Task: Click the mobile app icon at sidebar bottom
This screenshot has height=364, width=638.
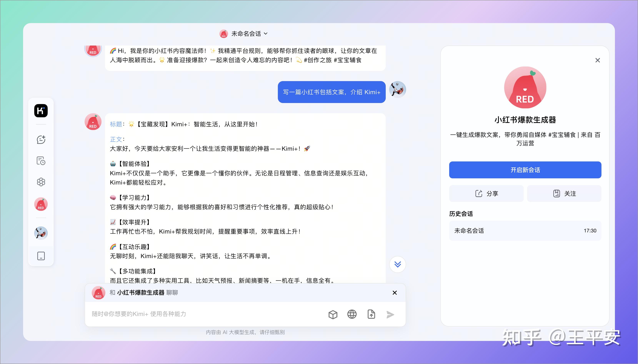Action: (41, 256)
